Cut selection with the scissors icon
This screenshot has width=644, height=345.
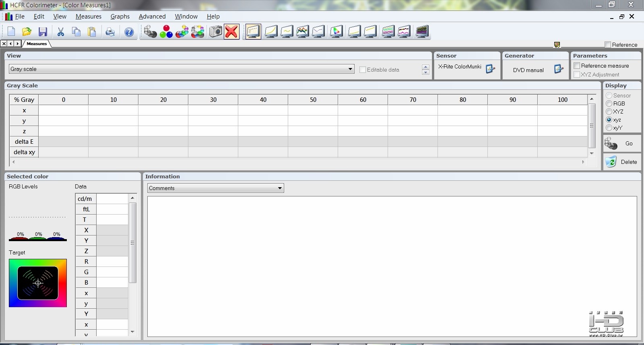[x=61, y=32]
